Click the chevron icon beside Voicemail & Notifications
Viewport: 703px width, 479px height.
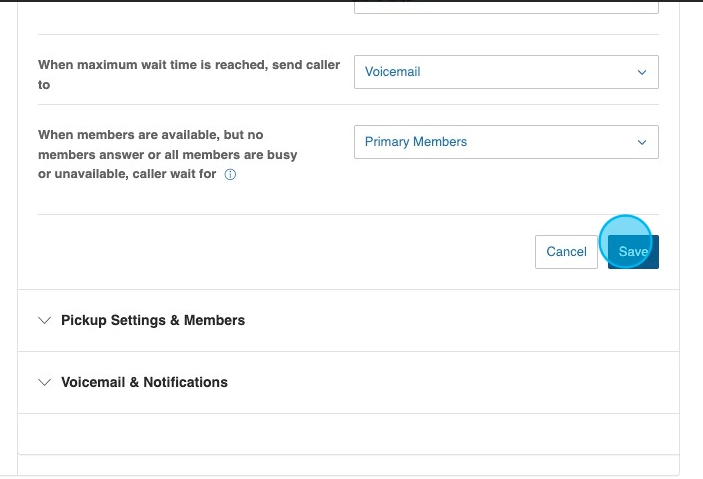point(44,382)
